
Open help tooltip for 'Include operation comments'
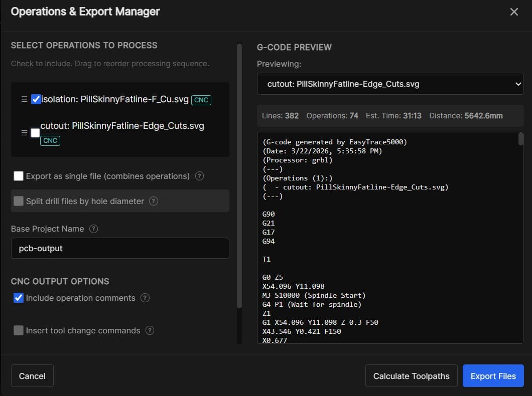[145, 298]
